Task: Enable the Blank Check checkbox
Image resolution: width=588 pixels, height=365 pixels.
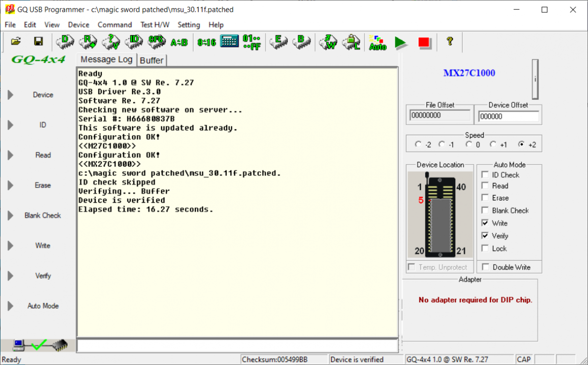Action: point(485,211)
